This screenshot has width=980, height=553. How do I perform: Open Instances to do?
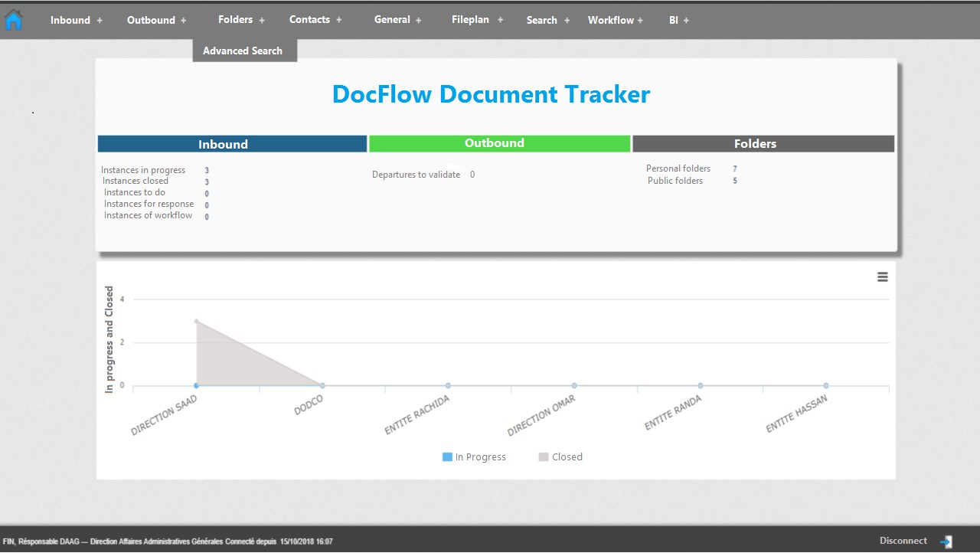click(x=135, y=192)
